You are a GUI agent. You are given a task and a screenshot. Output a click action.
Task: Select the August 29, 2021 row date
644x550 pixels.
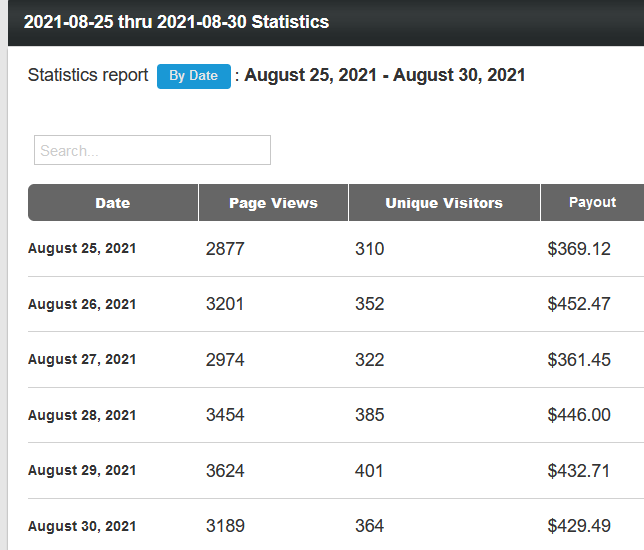coord(82,470)
